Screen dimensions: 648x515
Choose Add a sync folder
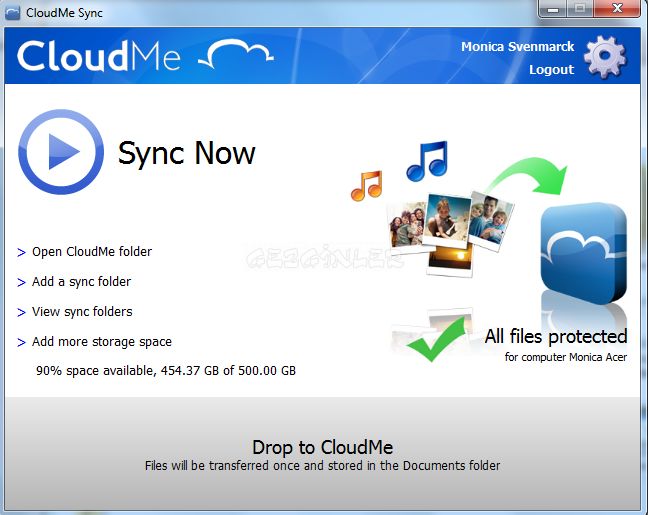81,282
